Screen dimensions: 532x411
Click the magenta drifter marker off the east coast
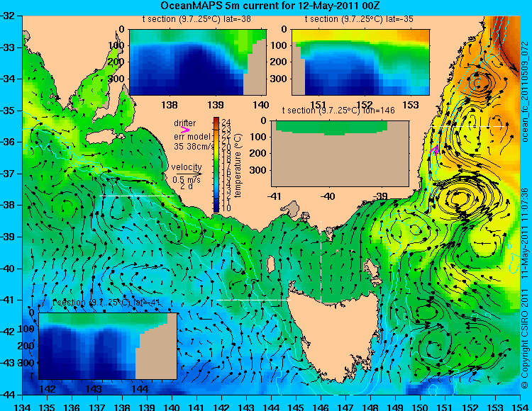[434, 150]
